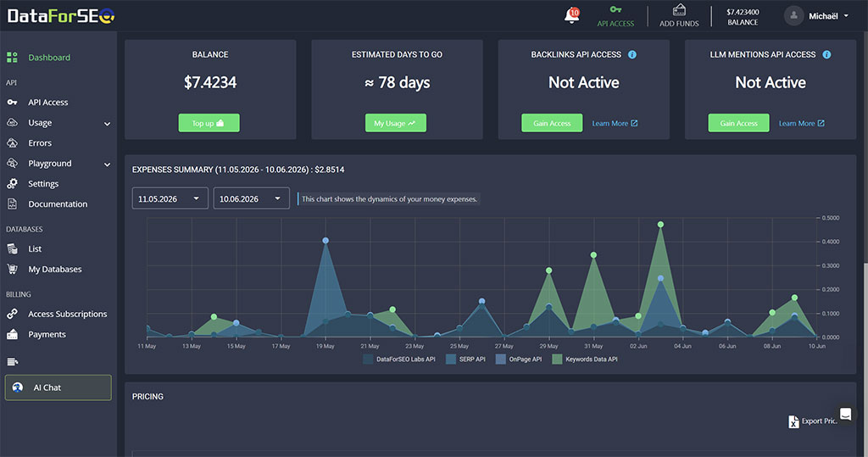868x457 pixels.
Task: Click the Expenses Summary heading text
Action: (x=238, y=170)
